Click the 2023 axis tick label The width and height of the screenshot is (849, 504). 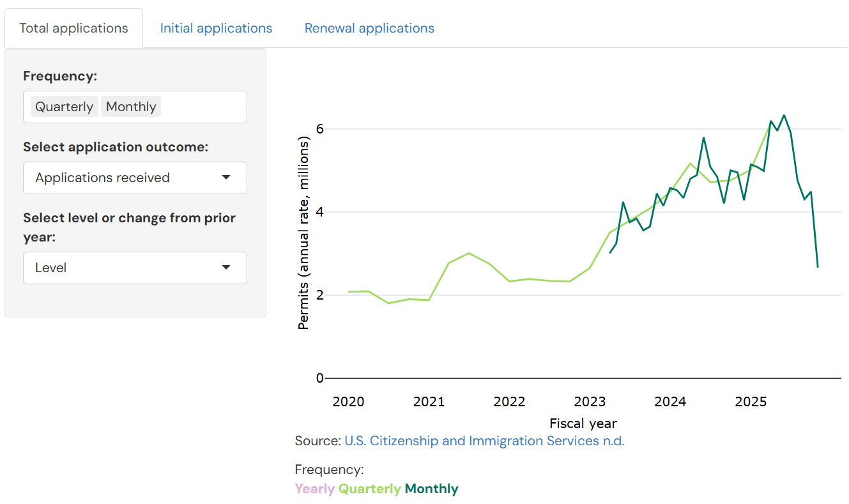coord(589,401)
